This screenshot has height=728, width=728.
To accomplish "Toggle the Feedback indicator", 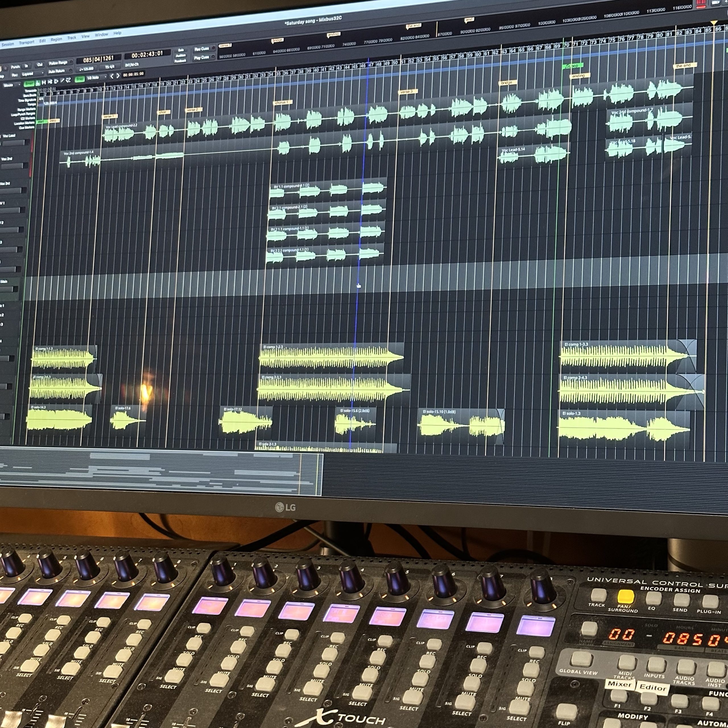I will [x=181, y=61].
